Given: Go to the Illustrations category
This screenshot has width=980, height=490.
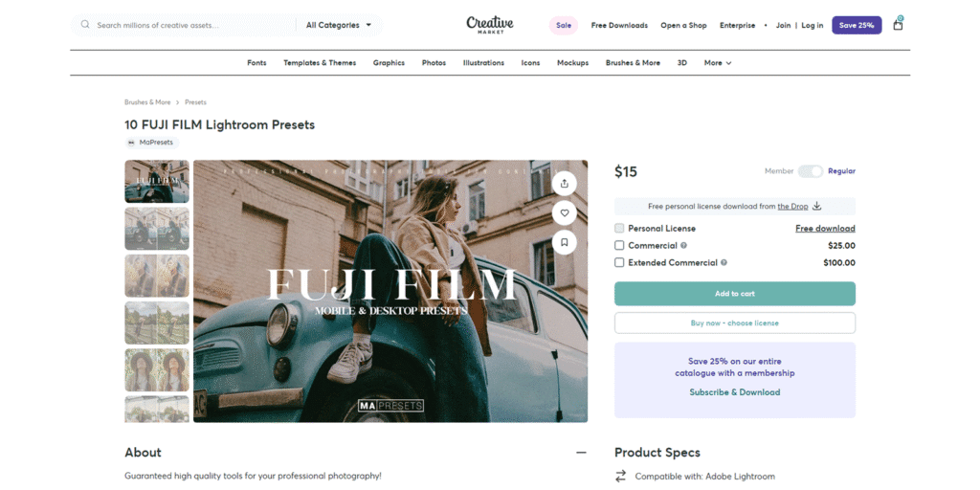Looking at the screenshot, I should click(483, 63).
